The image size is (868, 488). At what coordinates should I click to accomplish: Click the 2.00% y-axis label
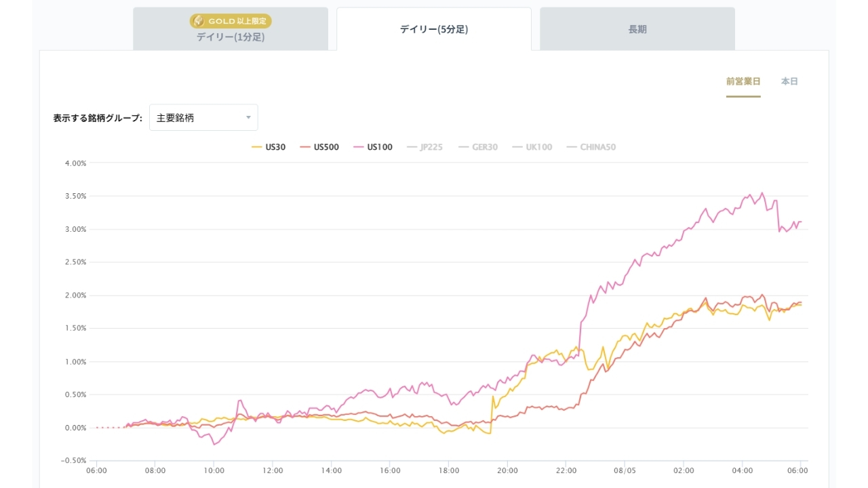point(75,296)
